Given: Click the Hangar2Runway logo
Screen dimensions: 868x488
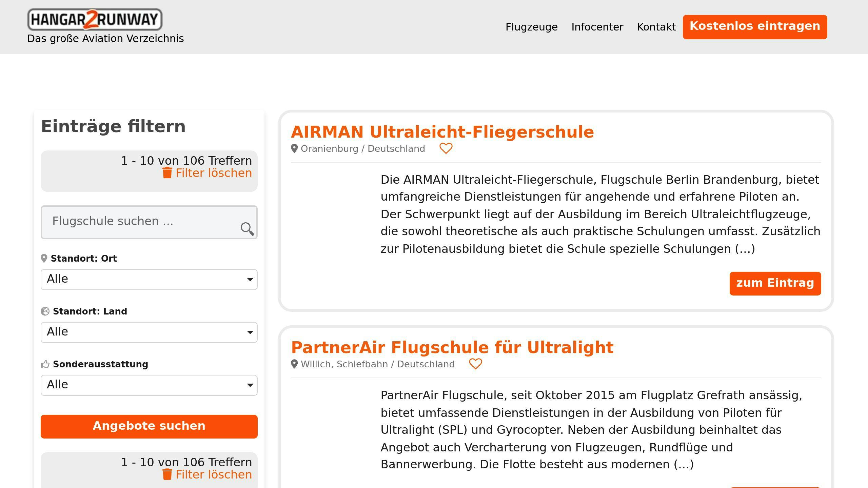Looking at the screenshot, I should point(95,20).
